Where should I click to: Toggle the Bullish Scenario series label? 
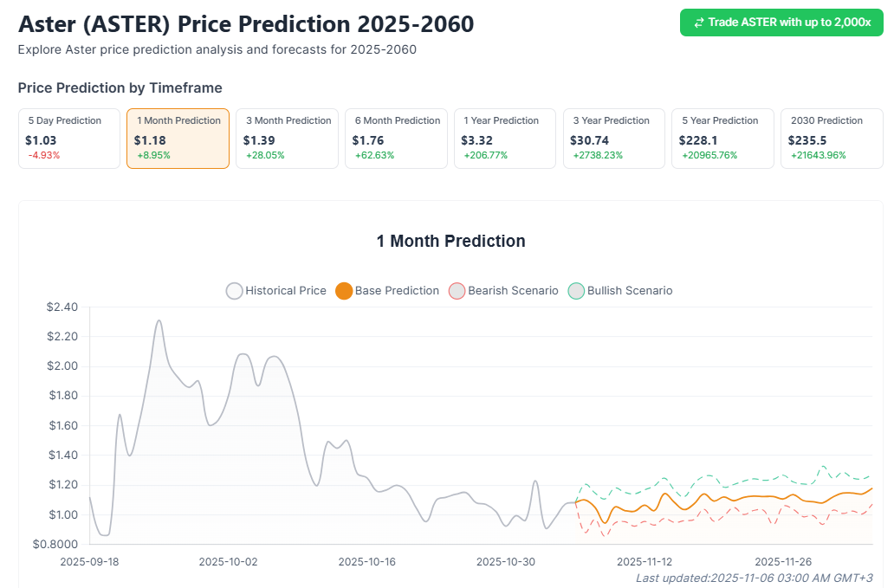coord(630,291)
